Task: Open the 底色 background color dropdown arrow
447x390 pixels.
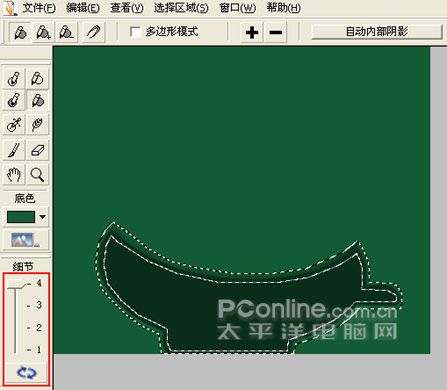Action: [42, 217]
